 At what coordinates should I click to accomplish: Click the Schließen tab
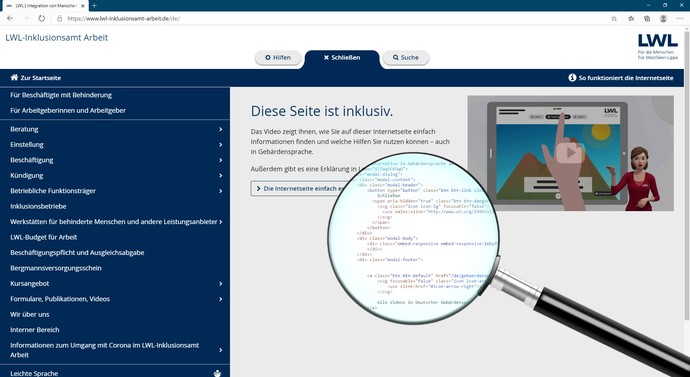[x=341, y=58]
